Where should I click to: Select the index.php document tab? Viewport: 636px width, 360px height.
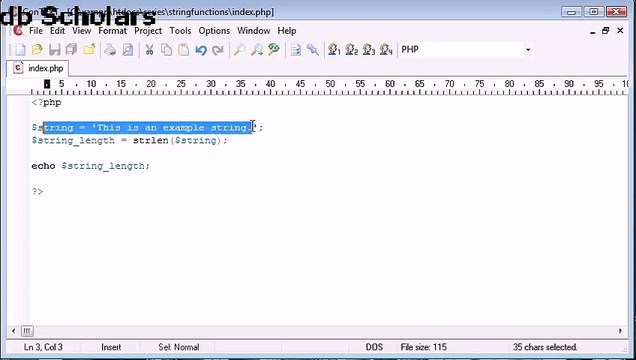[x=38, y=68]
